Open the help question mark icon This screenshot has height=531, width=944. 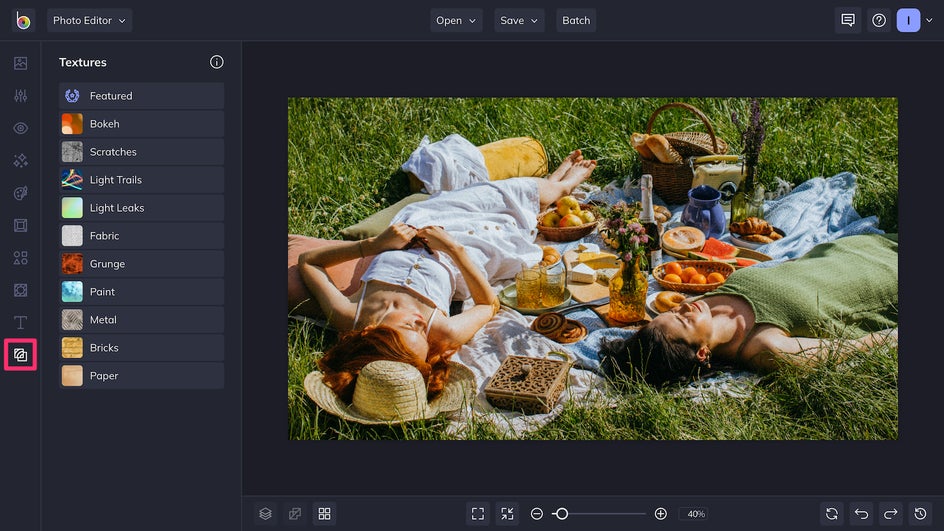point(879,20)
